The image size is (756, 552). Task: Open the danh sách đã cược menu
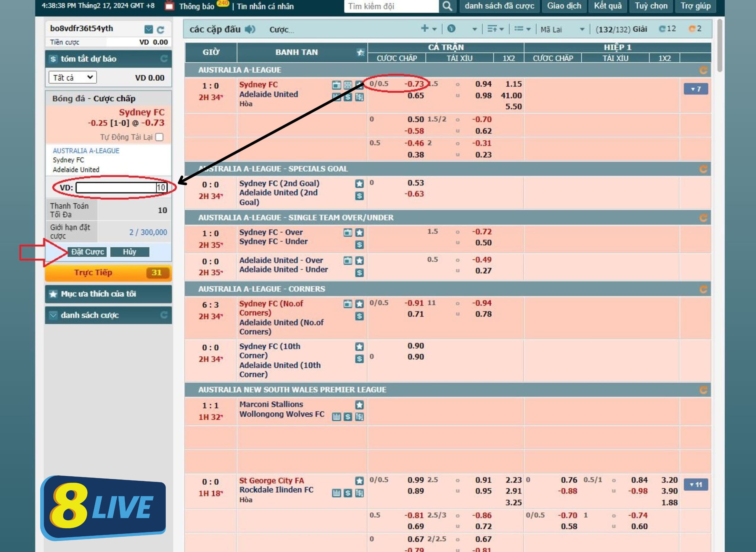[x=499, y=6]
